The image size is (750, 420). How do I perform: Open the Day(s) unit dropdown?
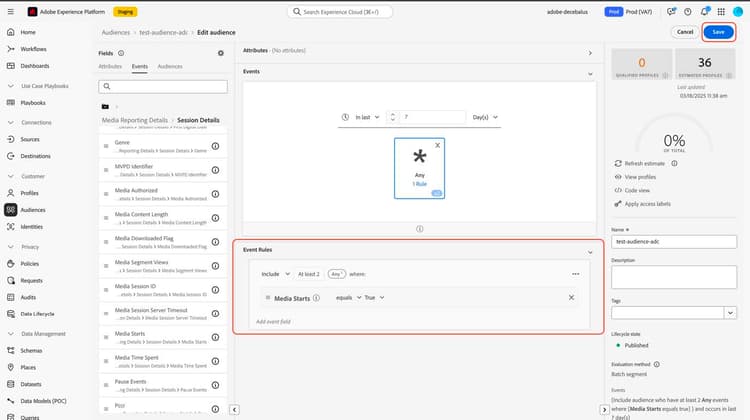click(x=485, y=117)
